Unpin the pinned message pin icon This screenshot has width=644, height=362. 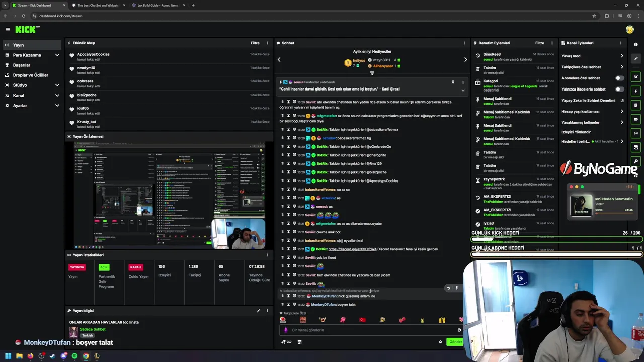click(453, 82)
